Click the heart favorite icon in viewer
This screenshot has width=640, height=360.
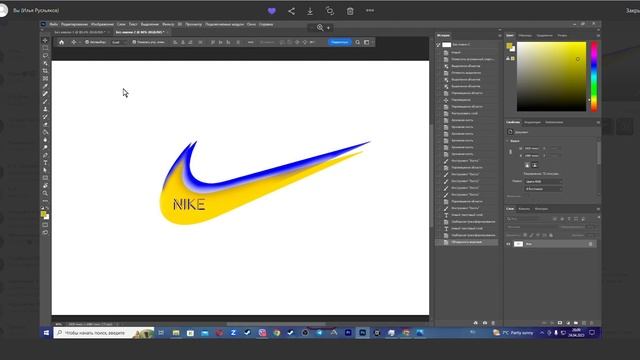pyautogui.click(x=272, y=11)
